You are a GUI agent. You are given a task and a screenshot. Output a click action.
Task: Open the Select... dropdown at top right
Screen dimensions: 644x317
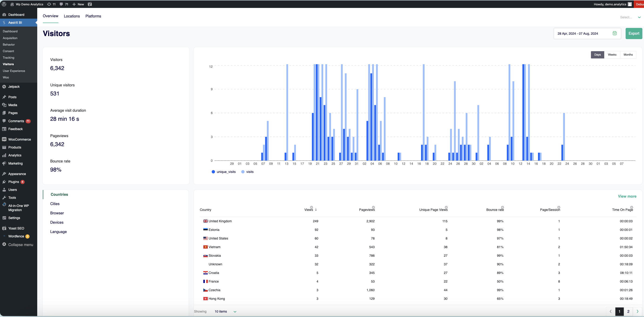click(630, 17)
